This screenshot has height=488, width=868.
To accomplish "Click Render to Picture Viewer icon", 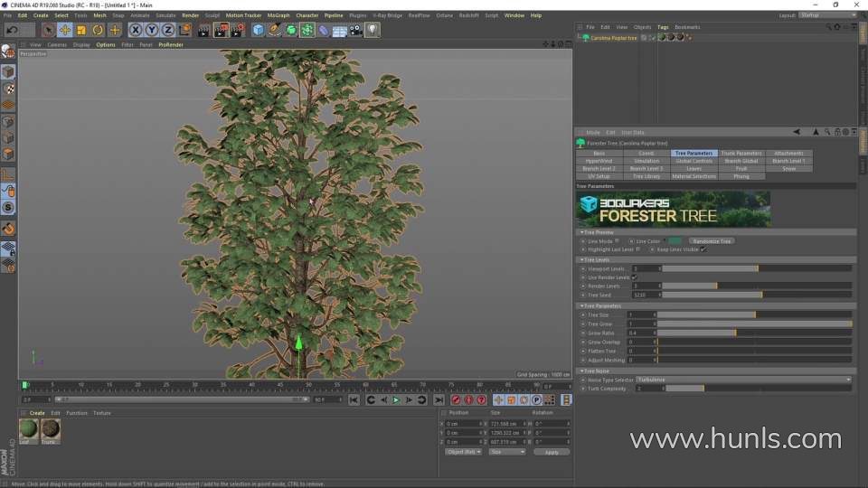I will point(220,30).
